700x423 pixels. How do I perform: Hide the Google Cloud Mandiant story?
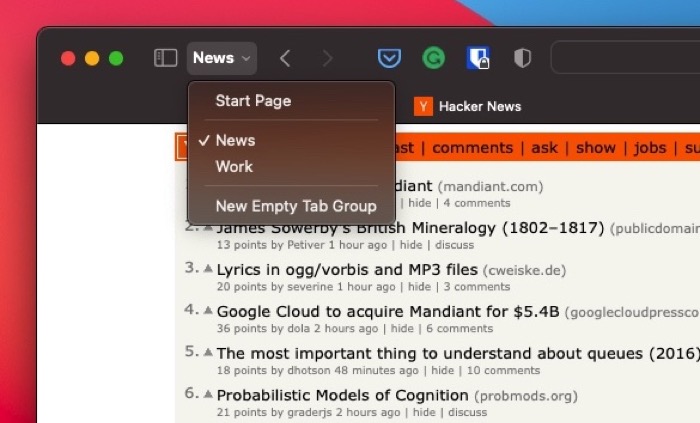402,328
